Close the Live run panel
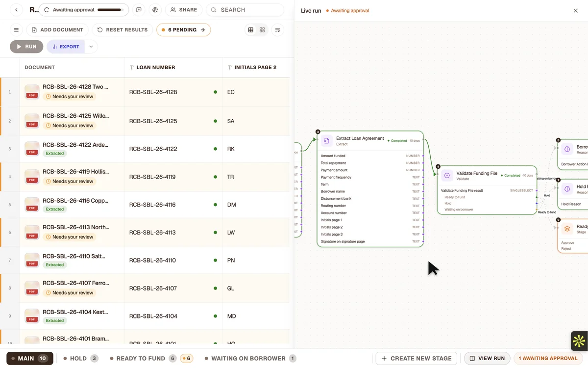588x368 pixels. [x=576, y=10]
